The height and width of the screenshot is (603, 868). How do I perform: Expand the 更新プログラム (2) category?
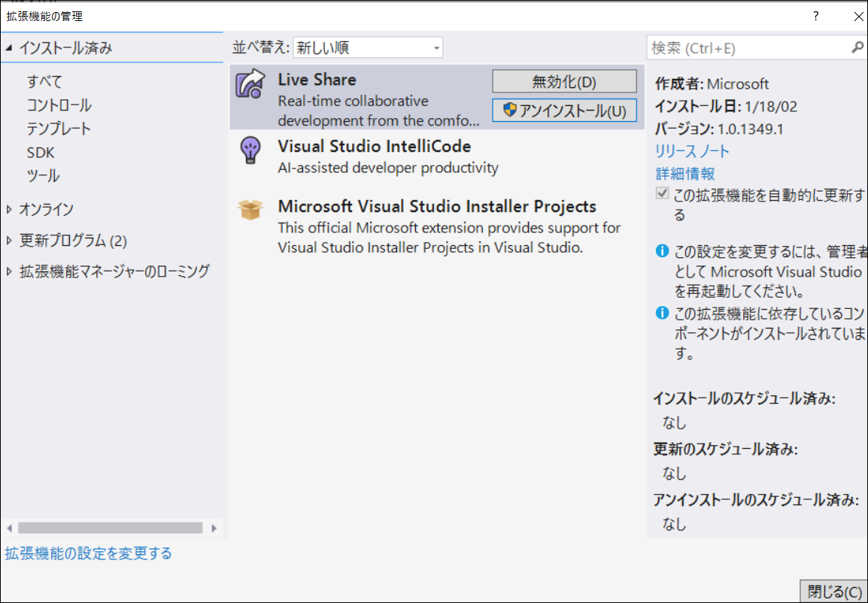pos(9,241)
